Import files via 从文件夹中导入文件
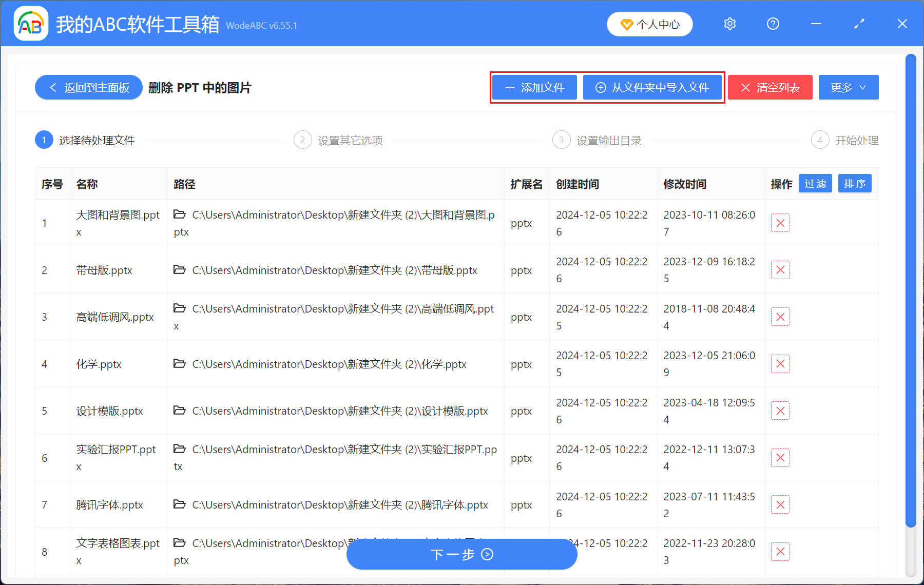Viewport: 924px width, 585px height. coord(653,87)
